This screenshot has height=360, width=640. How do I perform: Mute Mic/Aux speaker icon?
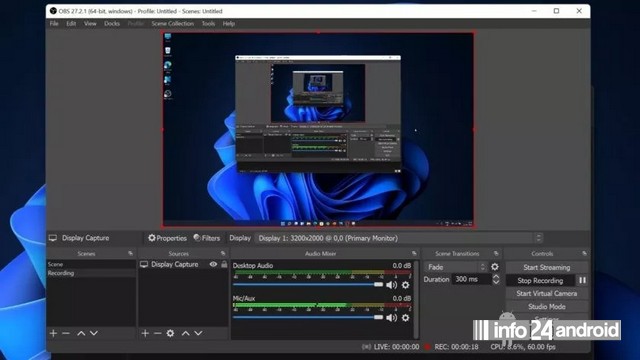click(x=391, y=318)
